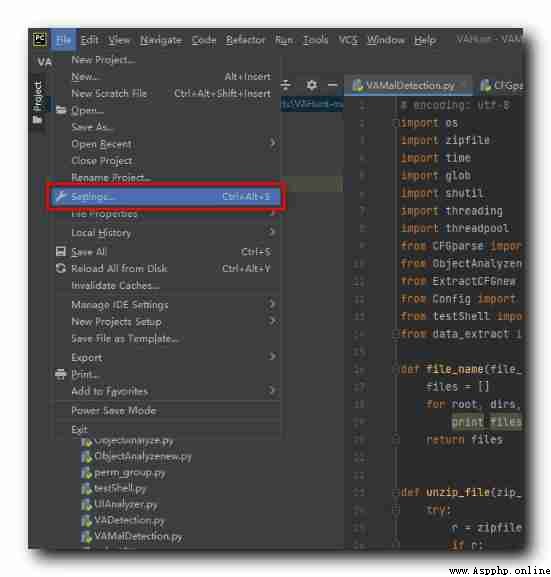Viewport: 551px width, 577px height.
Task: Hide project panel with minus icon
Action: click(x=332, y=85)
